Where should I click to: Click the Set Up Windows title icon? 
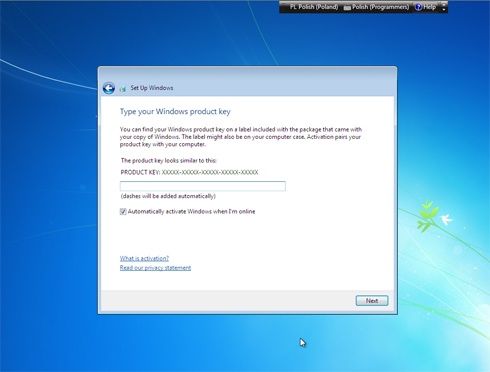tap(123, 88)
